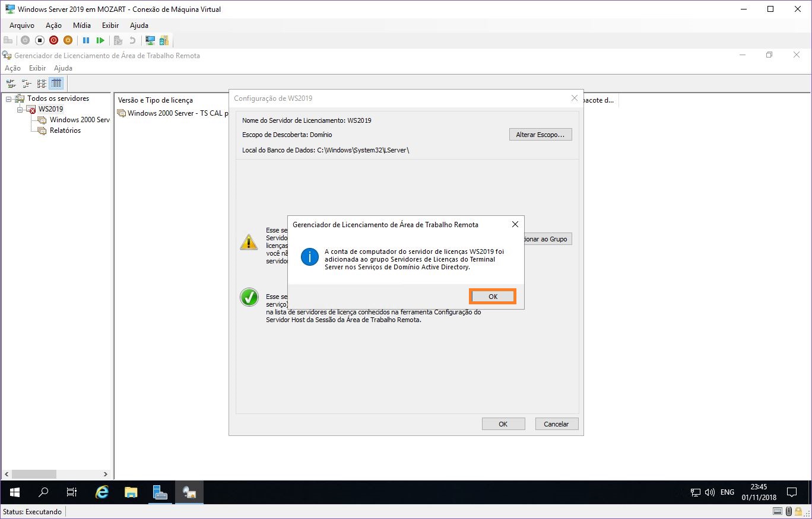
Task: Click the tree pane scrollbar right arrow
Action: pyautogui.click(x=106, y=475)
